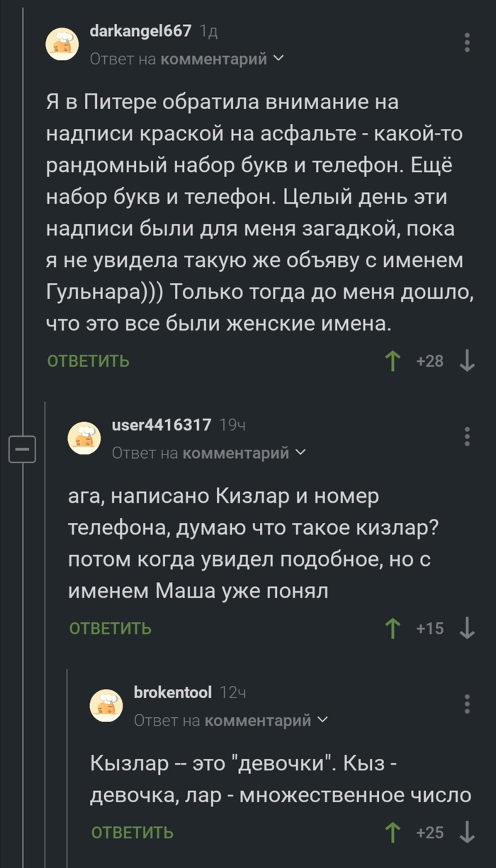The height and width of the screenshot is (868, 496).
Task: Click brokentool's avatar picture
Action: click(x=106, y=707)
